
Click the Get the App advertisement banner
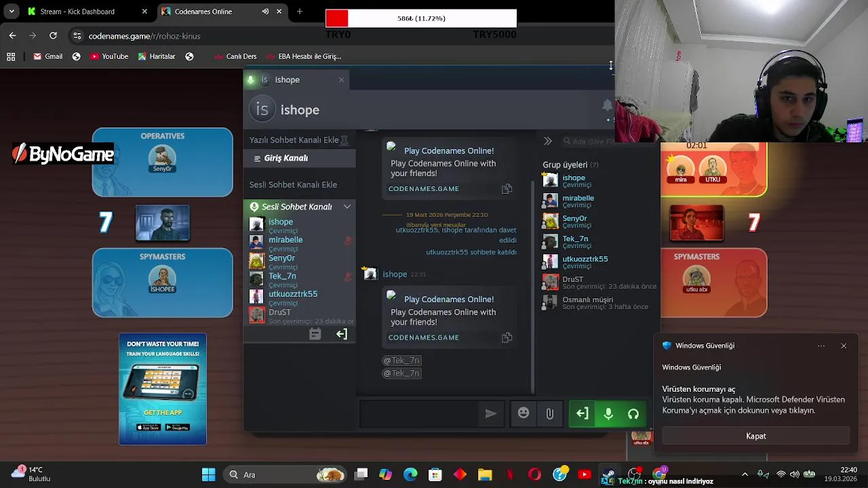click(163, 389)
